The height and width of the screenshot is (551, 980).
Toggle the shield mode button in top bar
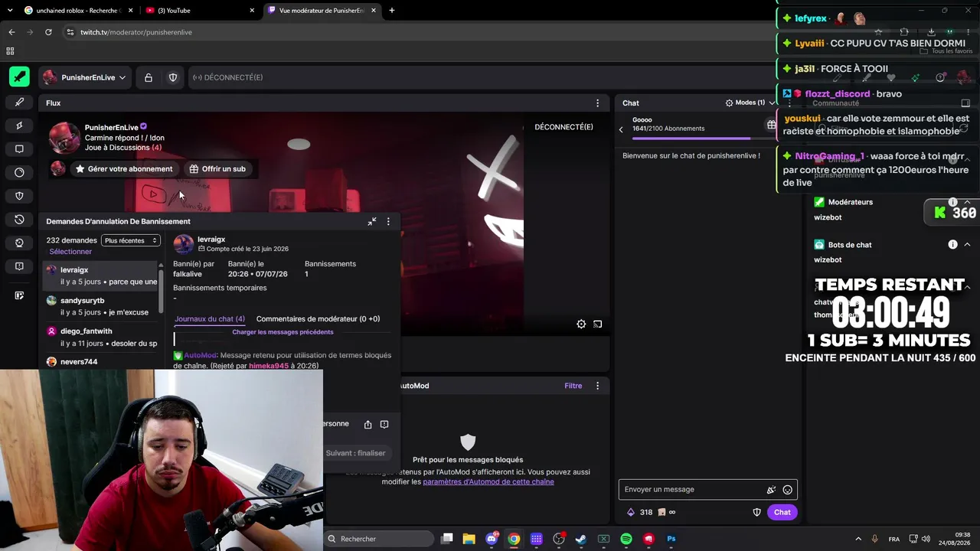173,77
